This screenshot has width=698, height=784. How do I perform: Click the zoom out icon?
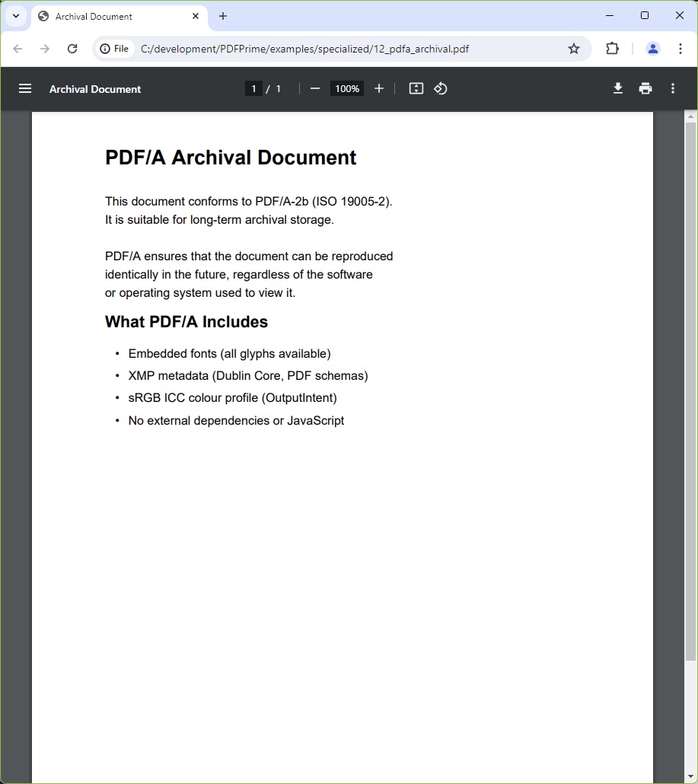[314, 88]
